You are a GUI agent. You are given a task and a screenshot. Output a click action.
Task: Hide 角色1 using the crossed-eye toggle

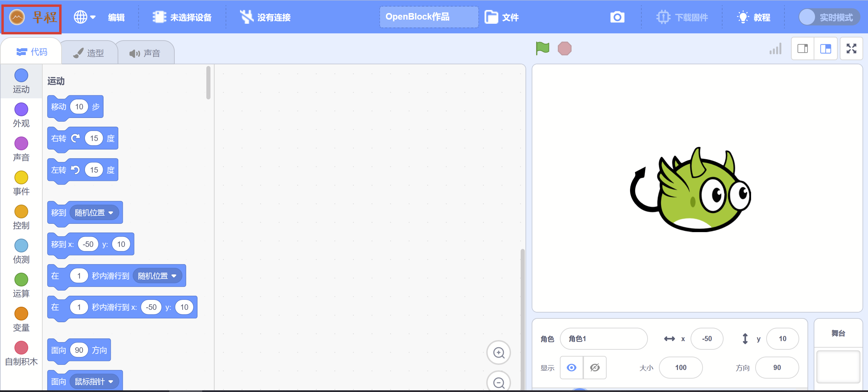(x=595, y=367)
